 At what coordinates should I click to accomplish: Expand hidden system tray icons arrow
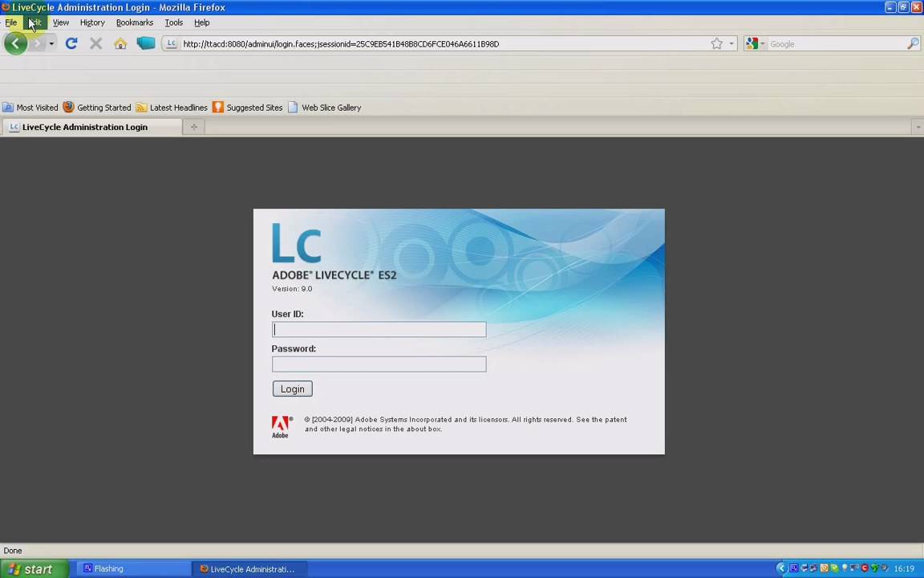tap(781, 568)
